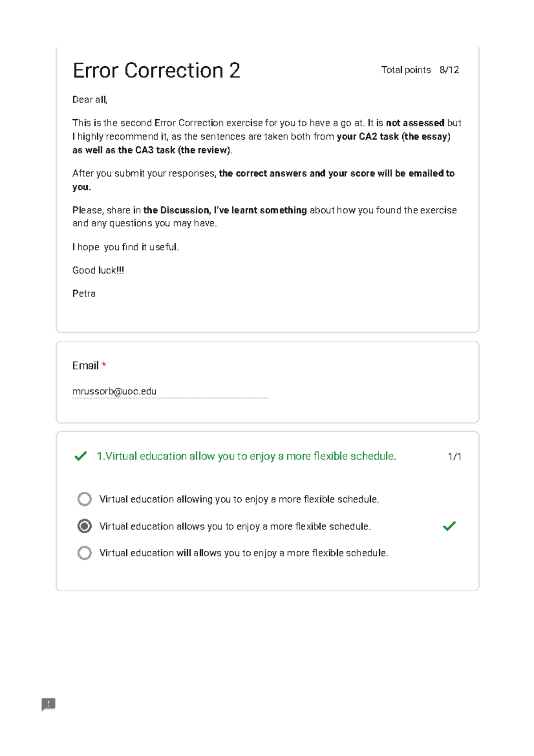Image resolution: width=534 pixels, height=756 pixels.
Task: Click the 'Total points 8/12' score display
Action: 420,70
